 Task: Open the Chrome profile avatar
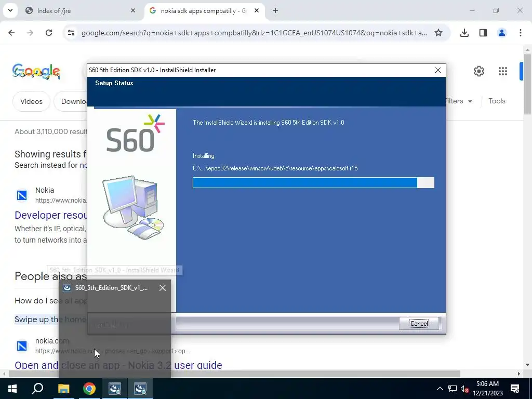click(x=502, y=33)
